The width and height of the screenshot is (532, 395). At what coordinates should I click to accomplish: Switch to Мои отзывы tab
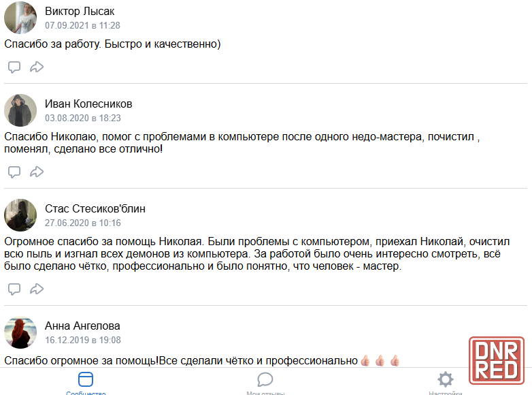click(x=265, y=383)
